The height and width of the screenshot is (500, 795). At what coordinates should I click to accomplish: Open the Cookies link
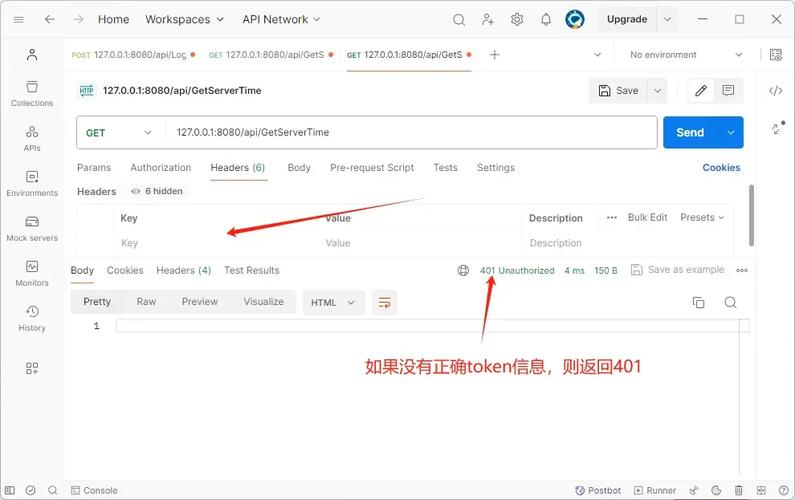(x=721, y=167)
